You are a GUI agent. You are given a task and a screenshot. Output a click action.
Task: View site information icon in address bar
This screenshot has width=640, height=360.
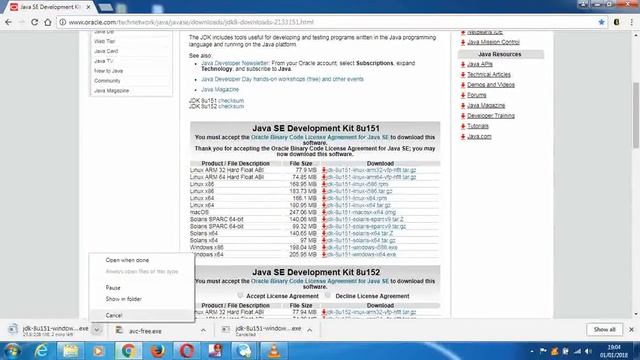tap(62, 22)
